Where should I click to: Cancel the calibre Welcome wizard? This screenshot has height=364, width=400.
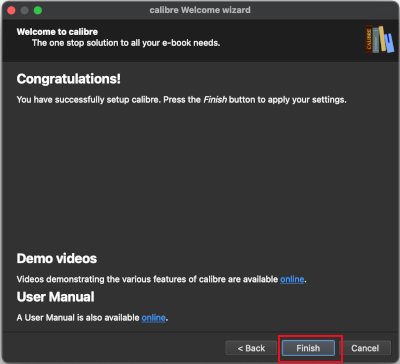tap(365, 348)
